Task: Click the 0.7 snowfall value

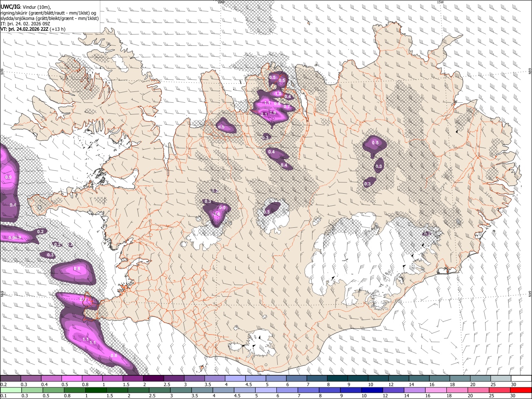Action: point(286,107)
